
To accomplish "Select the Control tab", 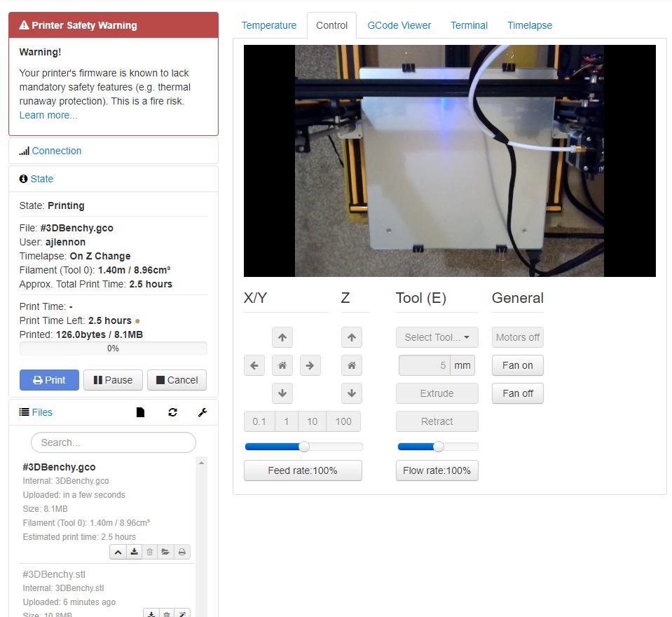I will (x=331, y=25).
